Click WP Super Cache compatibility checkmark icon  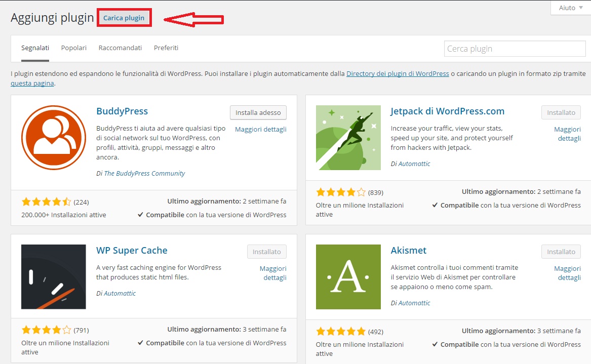(141, 343)
